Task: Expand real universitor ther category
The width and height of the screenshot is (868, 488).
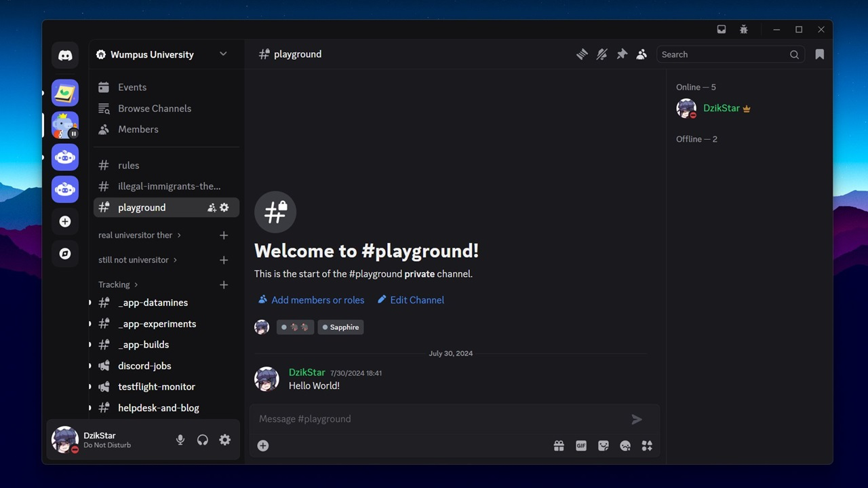Action: click(x=140, y=235)
